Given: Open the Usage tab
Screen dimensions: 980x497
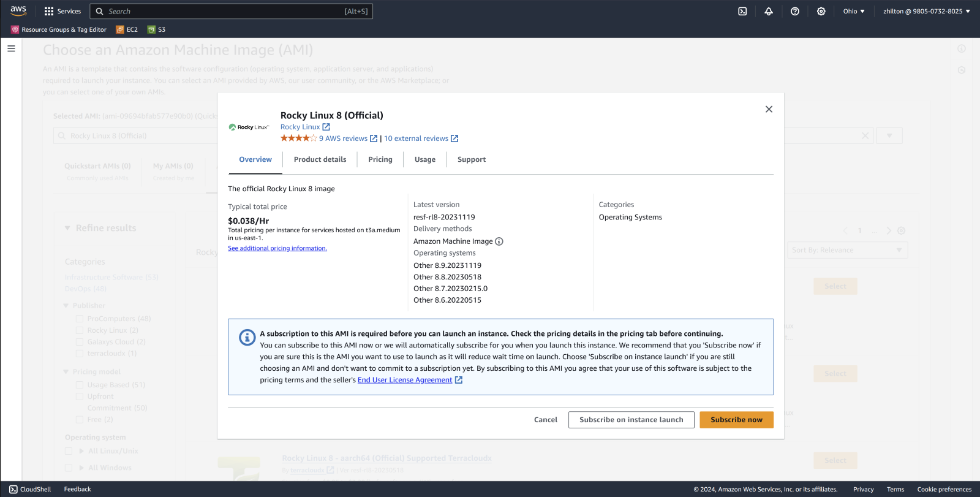Looking at the screenshot, I should point(425,159).
